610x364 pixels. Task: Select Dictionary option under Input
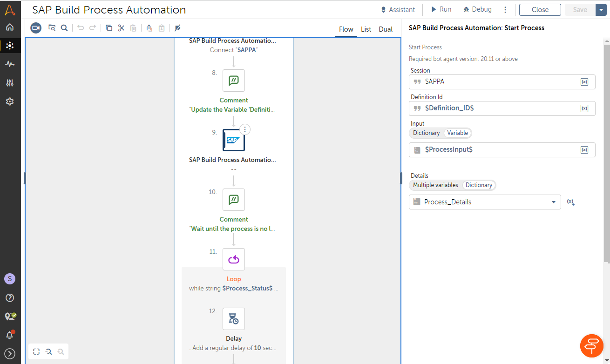coord(426,133)
